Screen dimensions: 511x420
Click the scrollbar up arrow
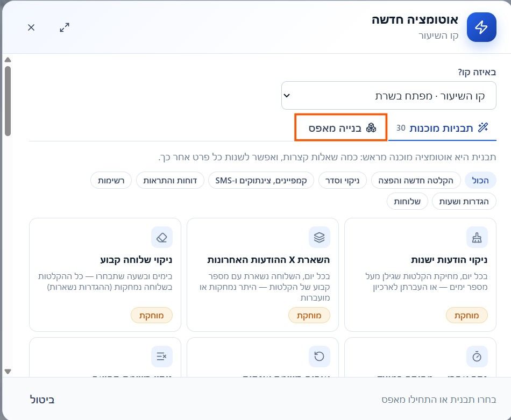(x=8, y=60)
